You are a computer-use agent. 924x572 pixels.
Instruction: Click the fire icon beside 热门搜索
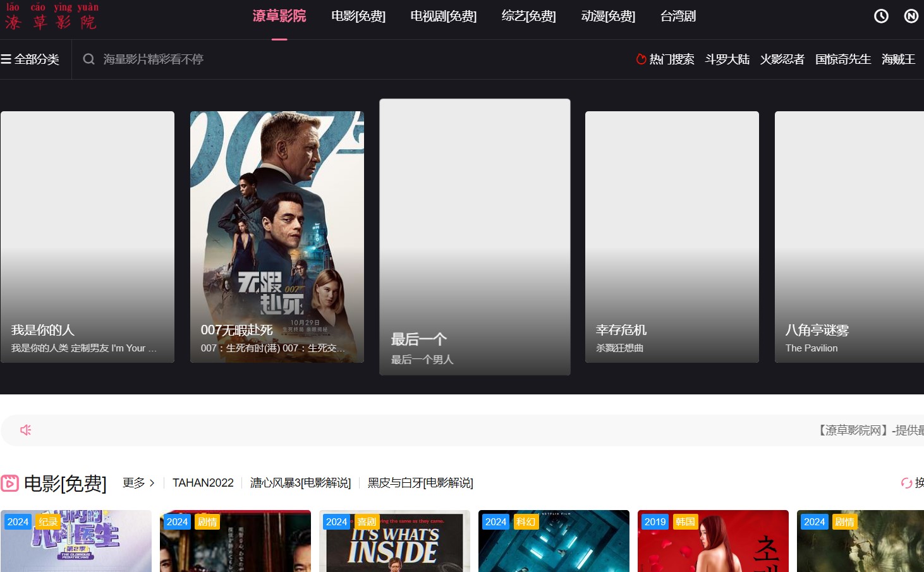tap(641, 59)
